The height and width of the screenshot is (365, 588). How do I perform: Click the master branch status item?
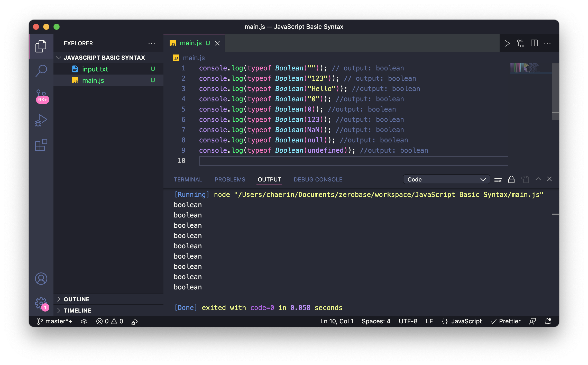[55, 321]
